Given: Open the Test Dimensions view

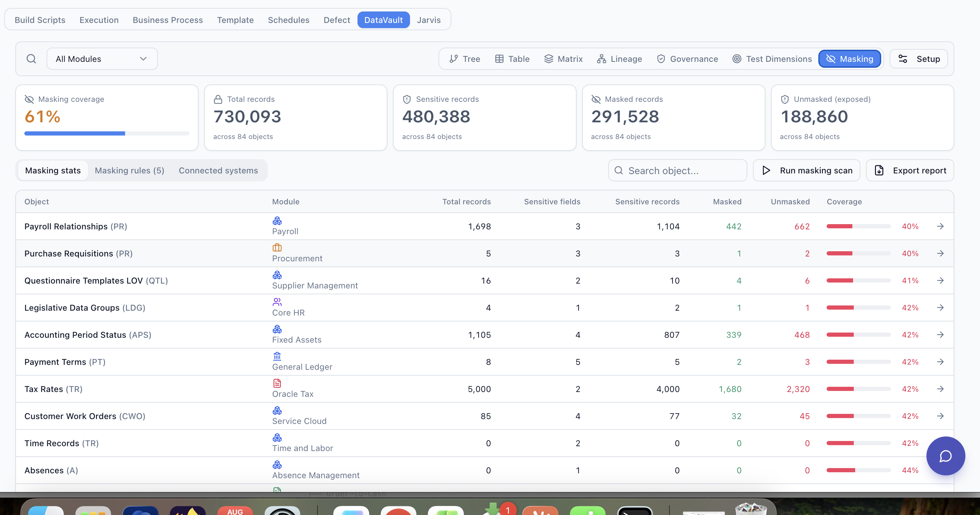Looking at the screenshot, I should point(772,59).
